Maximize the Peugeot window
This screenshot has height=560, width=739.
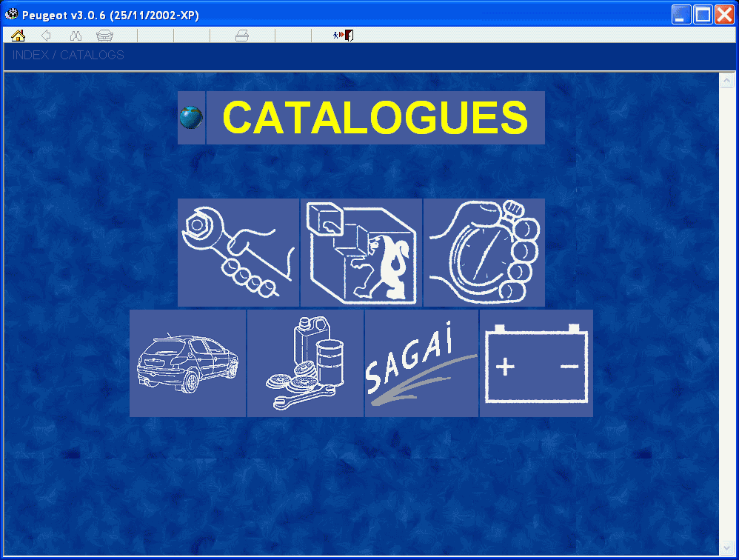(703, 15)
